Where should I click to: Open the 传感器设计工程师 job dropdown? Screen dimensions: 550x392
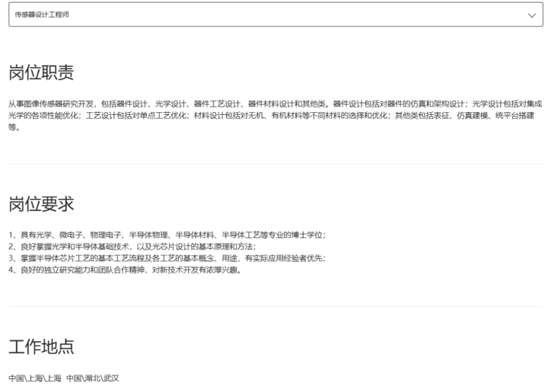point(276,14)
